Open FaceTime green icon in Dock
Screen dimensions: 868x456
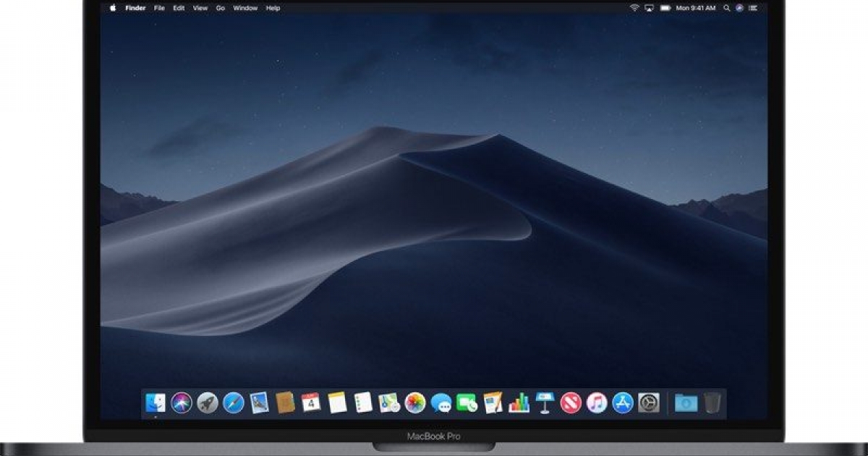pos(467,402)
